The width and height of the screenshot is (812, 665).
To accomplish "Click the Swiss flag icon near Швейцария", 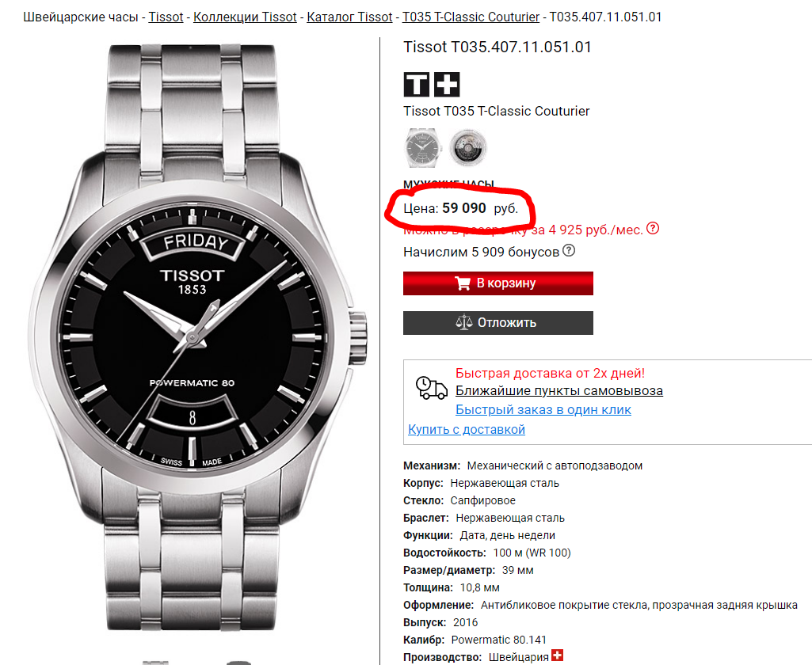I will [557, 655].
